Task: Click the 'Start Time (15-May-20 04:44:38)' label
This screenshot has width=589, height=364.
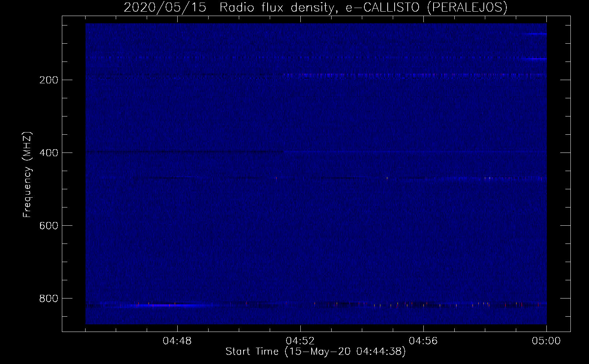Action: pyautogui.click(x=316, y=352)
